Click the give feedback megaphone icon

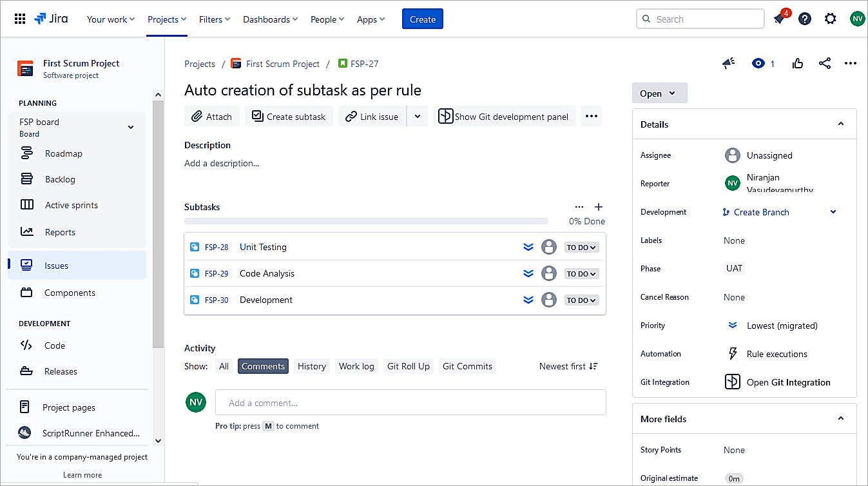click(x=728, y=63)
